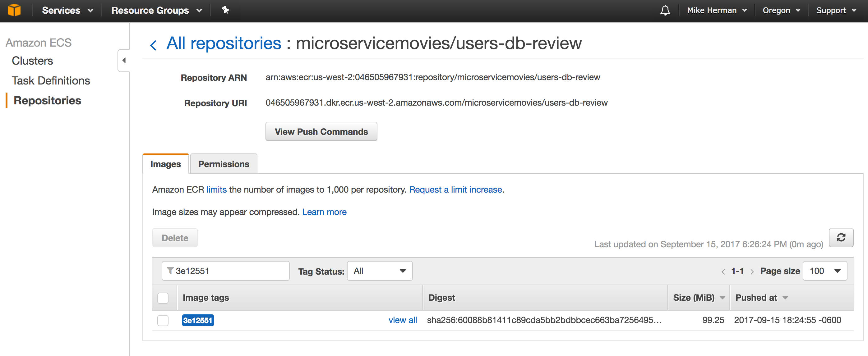The height and width of the screenshot is (356, 868).
Task: Click the image filter search field
Action: pos(233,271)
